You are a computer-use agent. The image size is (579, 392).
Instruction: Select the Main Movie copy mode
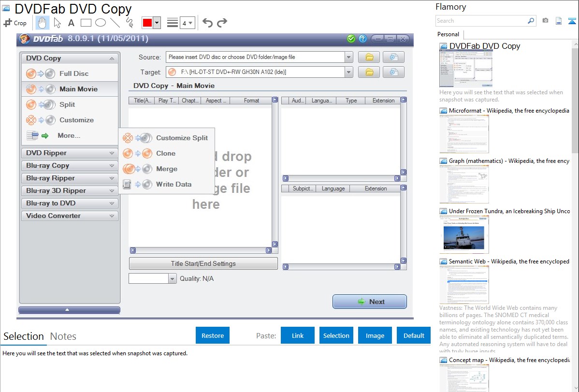(70, 89)
